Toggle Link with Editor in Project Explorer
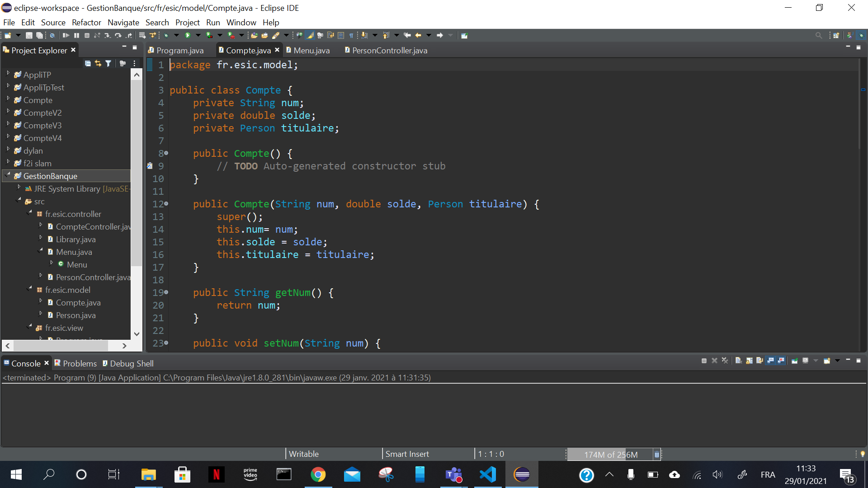868x488 pixels. click(98, 63)
